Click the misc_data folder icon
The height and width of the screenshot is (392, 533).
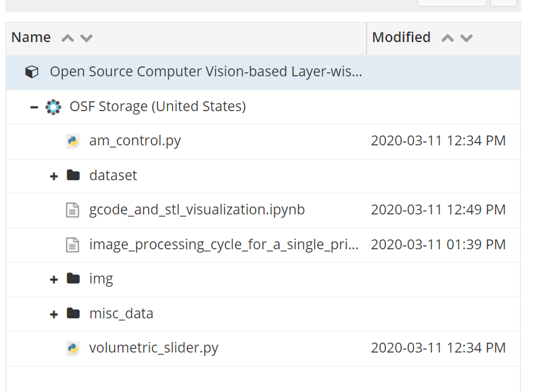(73, 313)
